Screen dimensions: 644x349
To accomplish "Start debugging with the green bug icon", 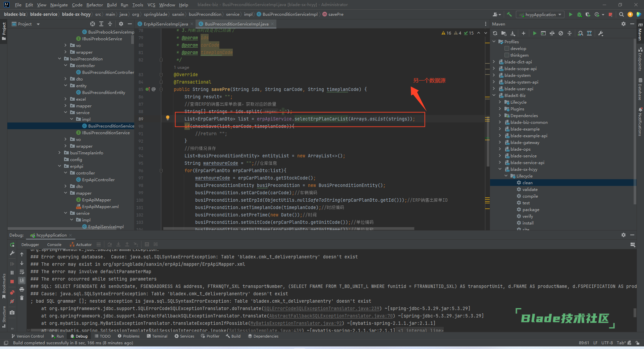I will (x=579, y=14).
